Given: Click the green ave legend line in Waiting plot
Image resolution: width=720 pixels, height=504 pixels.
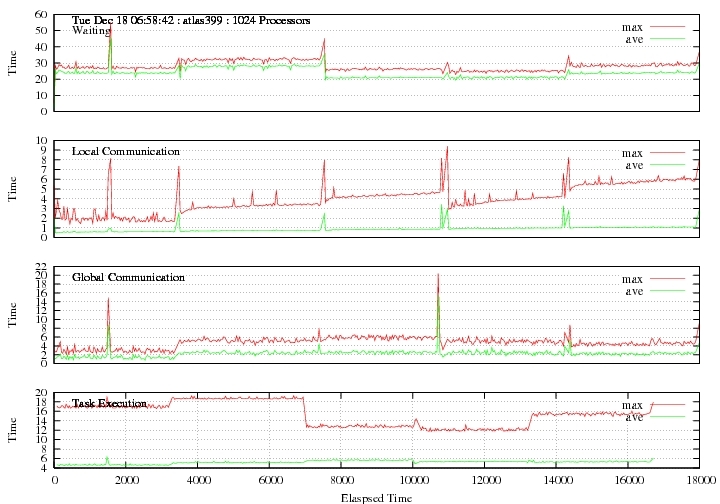Looking at the screenshot, I should point(667,39).
